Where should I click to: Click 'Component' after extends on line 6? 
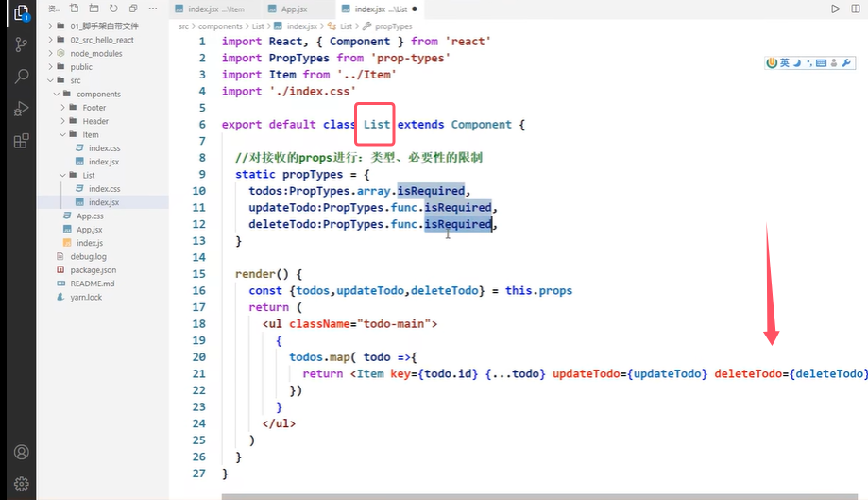pos(481,124)
